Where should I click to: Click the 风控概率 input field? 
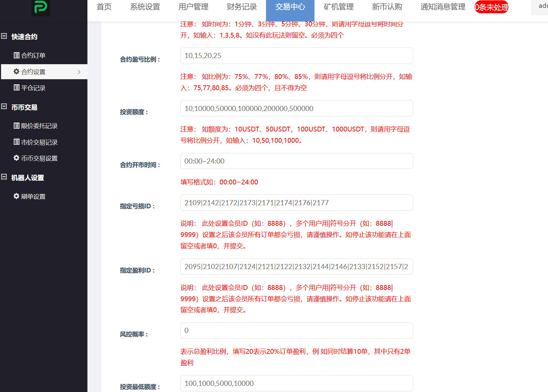(296, 331)
